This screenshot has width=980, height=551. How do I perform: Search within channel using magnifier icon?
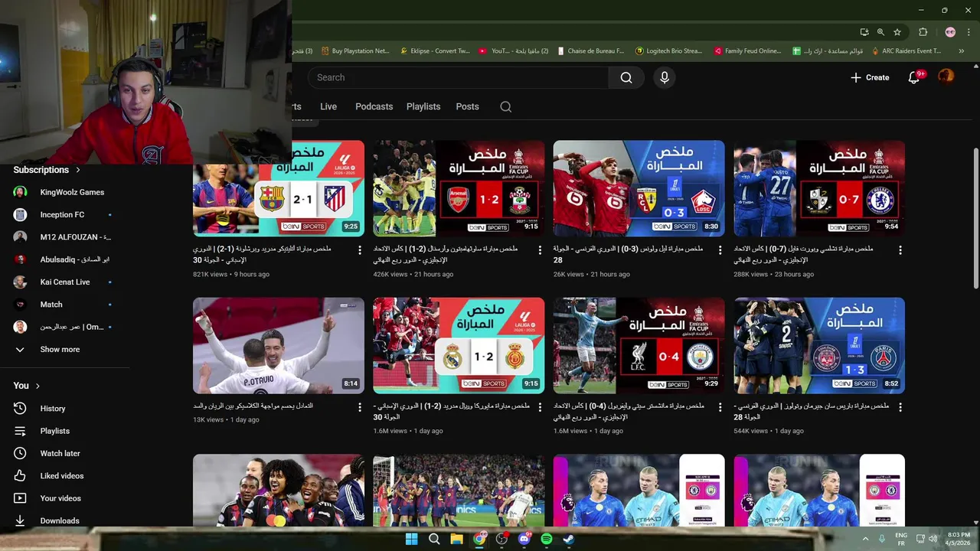506,106
